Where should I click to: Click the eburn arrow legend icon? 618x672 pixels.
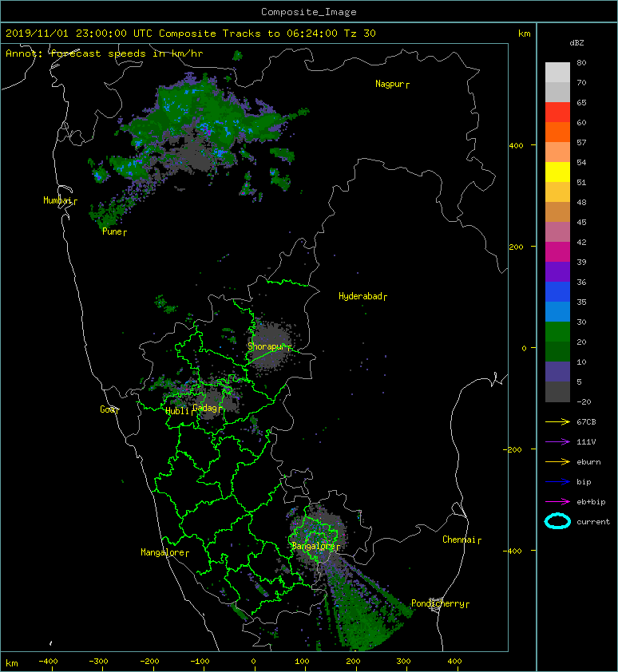[x=557, y=461]
